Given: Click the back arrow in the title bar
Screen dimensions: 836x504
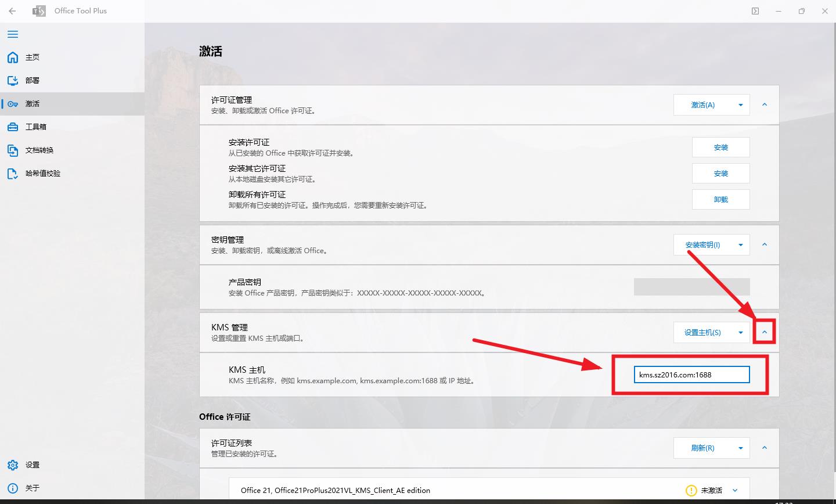Looking at the screenshot, I should (x=12, y=10).
